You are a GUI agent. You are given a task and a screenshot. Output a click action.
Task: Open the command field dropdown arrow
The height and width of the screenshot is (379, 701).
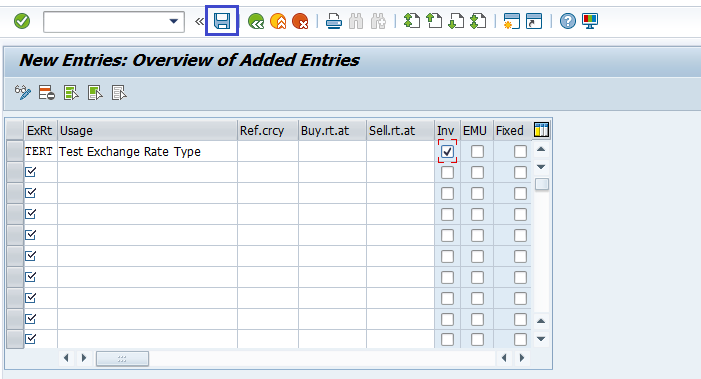pyautogui.click(x=174, y=21)
